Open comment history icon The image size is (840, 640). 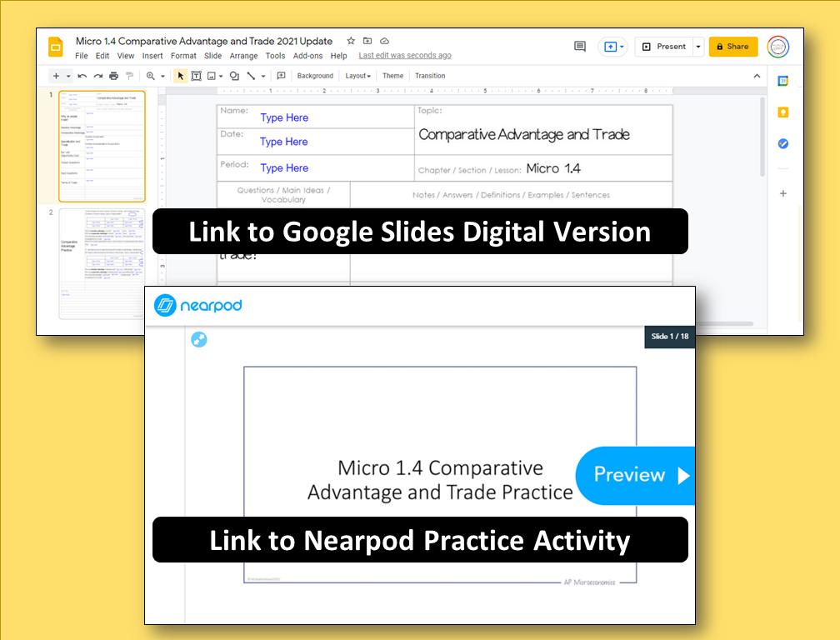[580, 47]
